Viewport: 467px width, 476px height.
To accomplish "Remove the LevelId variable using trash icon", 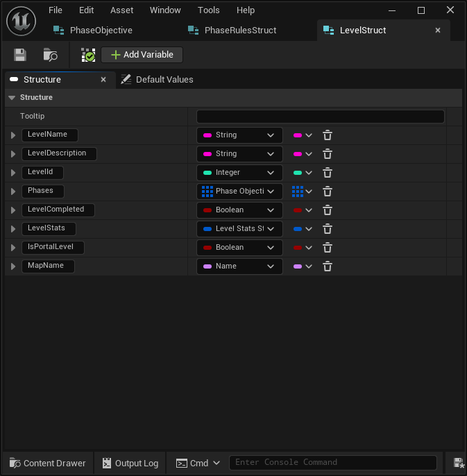I will (328, 173).
